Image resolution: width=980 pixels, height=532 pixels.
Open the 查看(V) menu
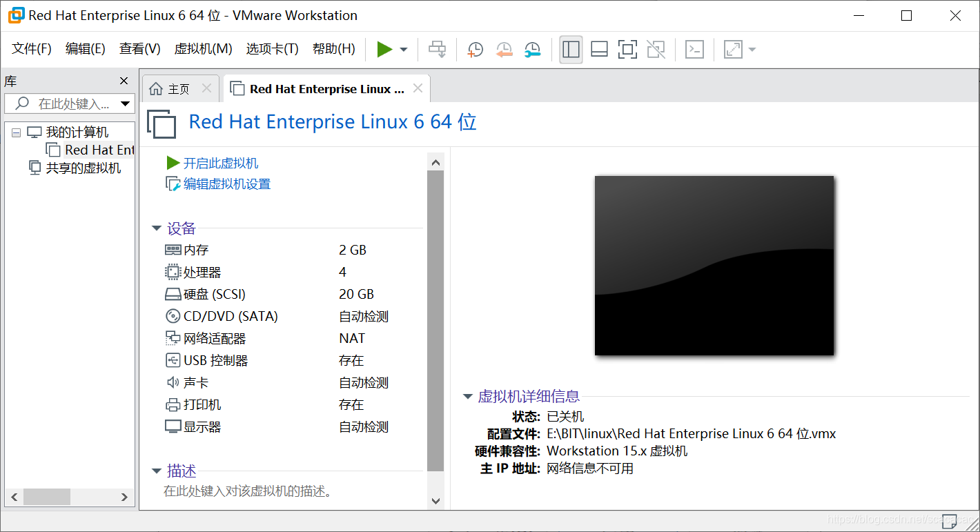[139, 48]
